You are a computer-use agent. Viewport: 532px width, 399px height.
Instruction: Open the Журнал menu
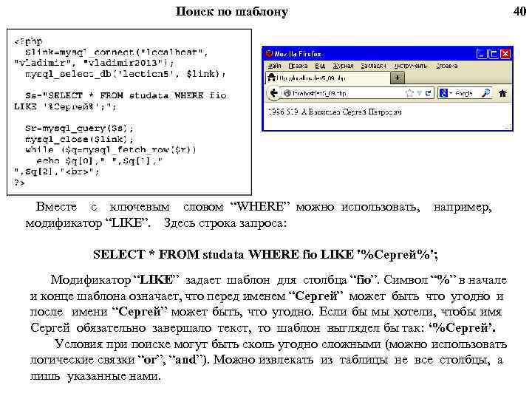coord(343,66)
